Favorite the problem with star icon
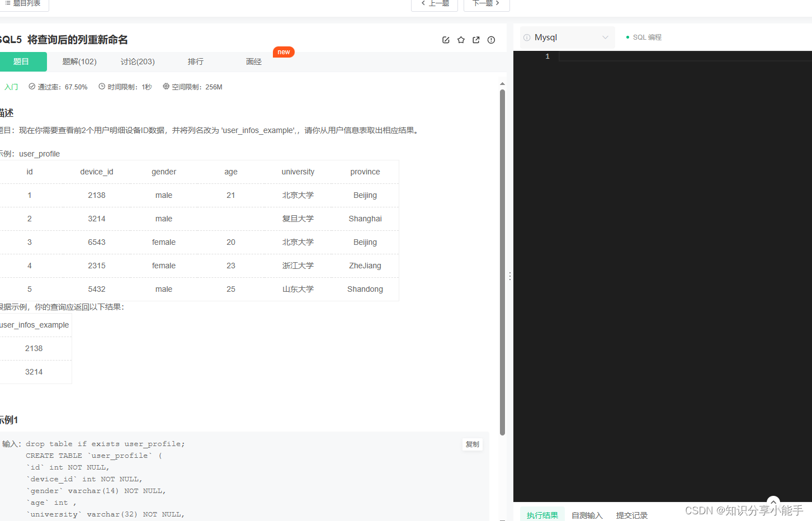Image resolution: width=812 pixels, height=521 pixels. tap(461, 40)
